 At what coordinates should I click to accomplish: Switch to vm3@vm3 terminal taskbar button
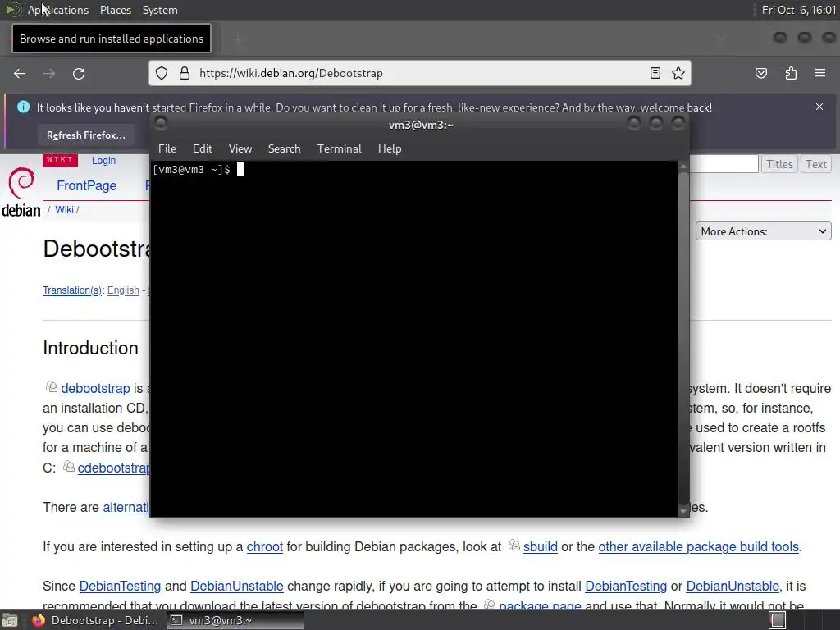[x=234, y=620]
